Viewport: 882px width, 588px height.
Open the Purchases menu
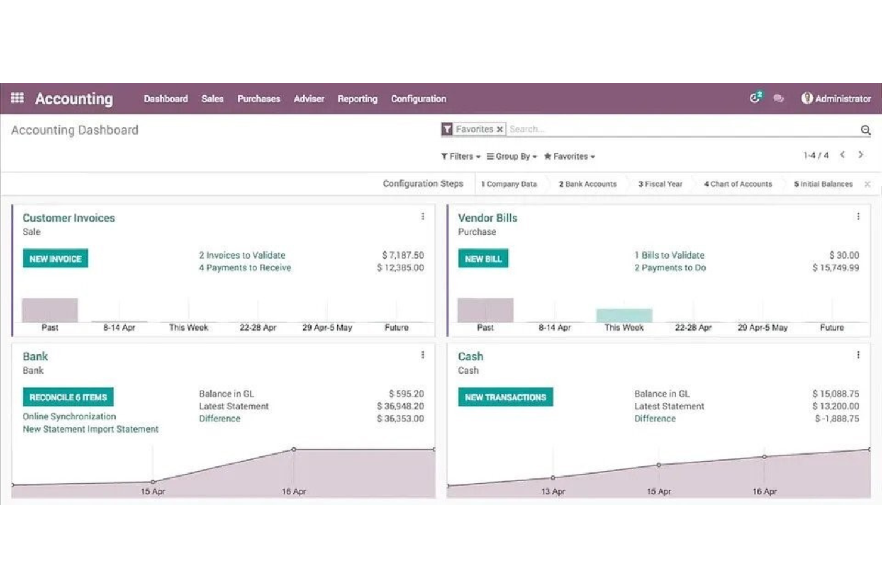pos(258,99)
